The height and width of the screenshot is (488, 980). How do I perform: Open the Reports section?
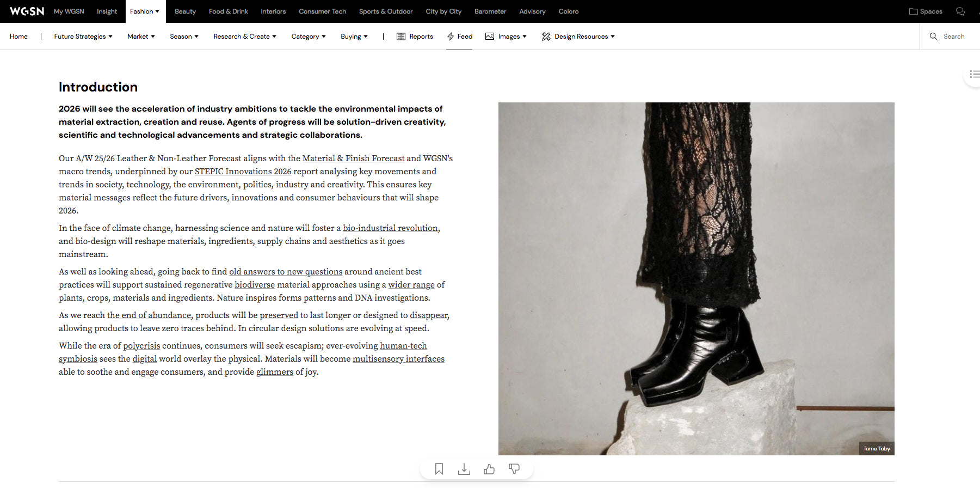[415, 36]
